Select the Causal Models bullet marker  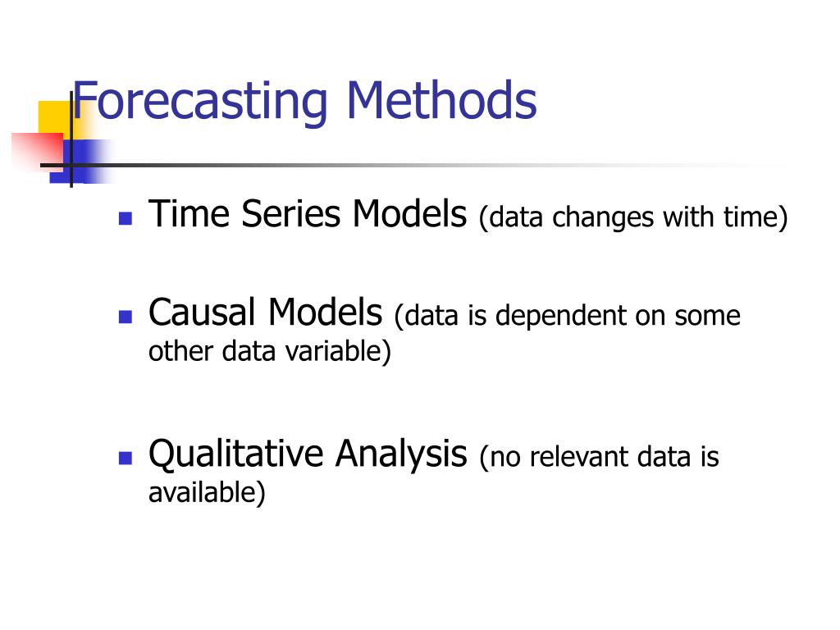126,317
